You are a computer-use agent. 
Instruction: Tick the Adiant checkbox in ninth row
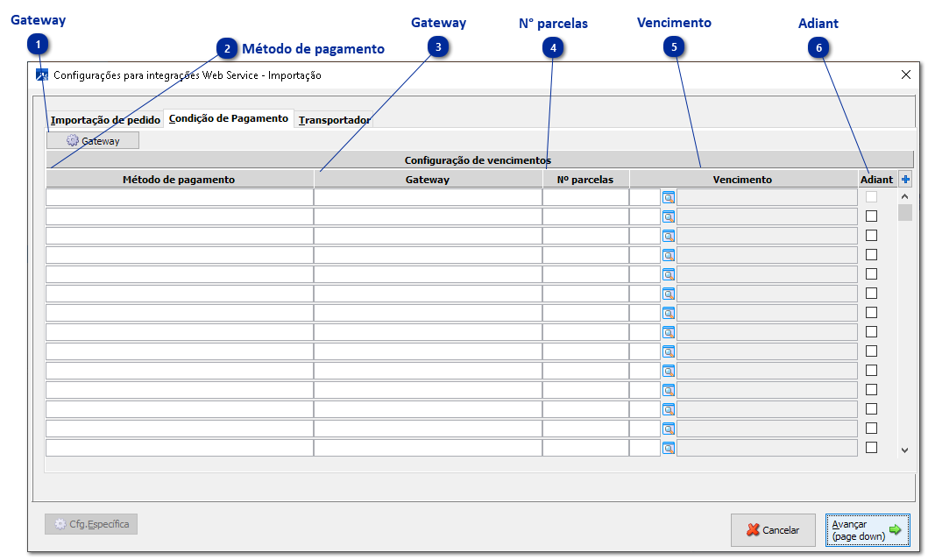tap(871, 351)
